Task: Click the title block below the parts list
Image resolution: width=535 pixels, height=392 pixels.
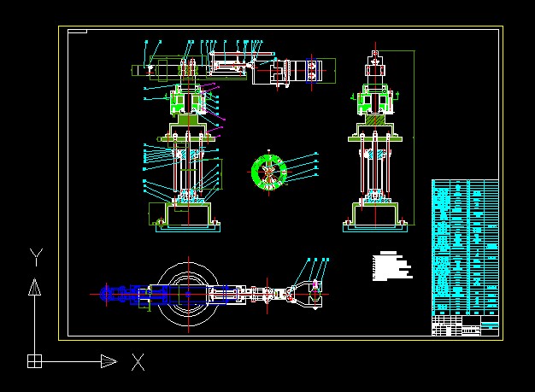Action: click(465, 325)
